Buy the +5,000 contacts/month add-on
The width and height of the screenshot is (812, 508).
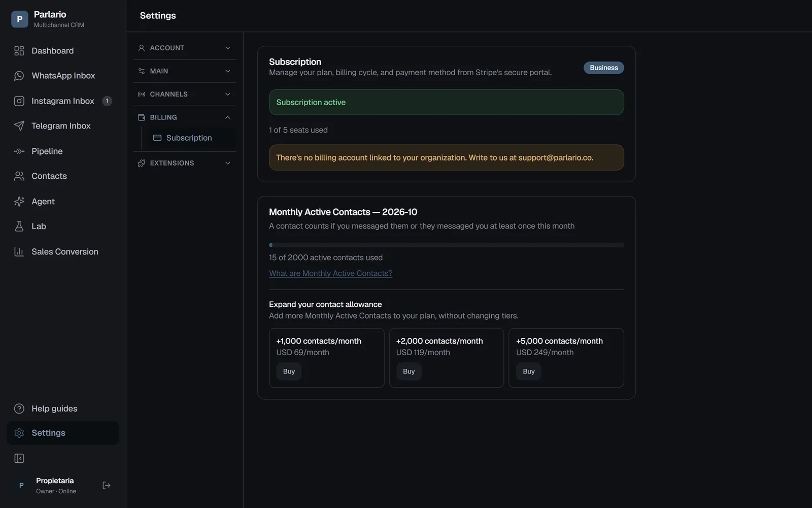click(x=529, y=371)
